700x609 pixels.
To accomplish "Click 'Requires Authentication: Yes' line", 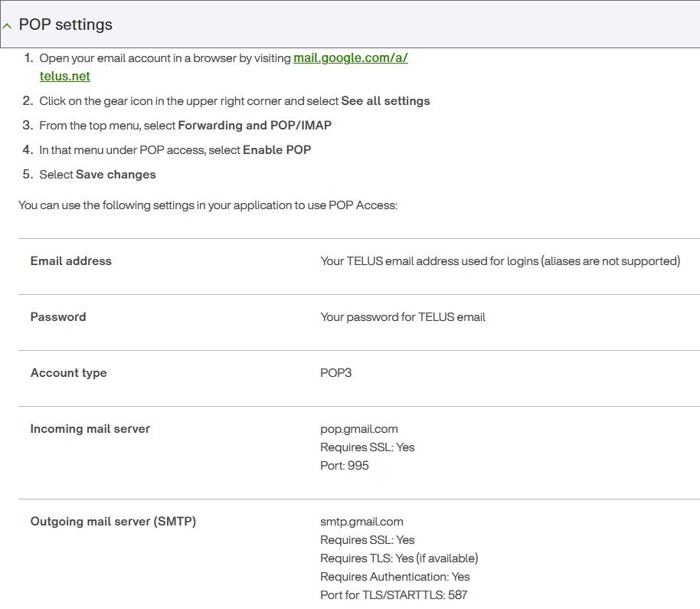I will pyautogui.click(x=394, y=577).
